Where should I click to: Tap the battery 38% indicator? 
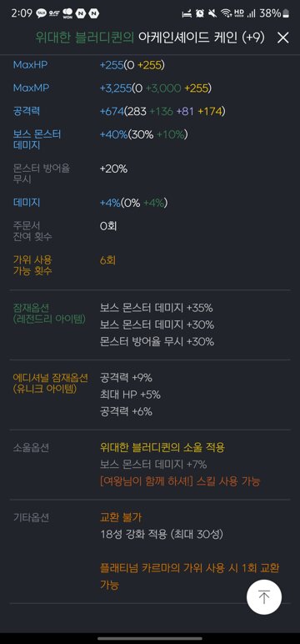[x=274, y=13]
